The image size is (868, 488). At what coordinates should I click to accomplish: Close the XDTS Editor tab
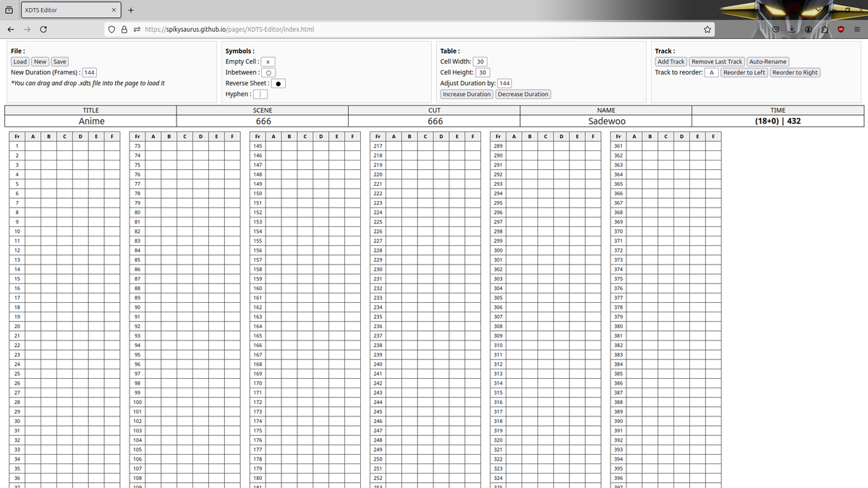click(x=114, y=10)
